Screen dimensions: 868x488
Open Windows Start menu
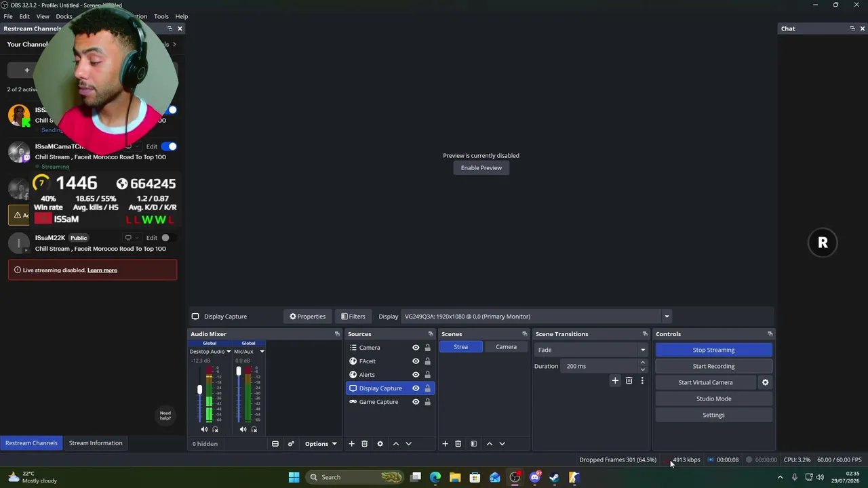294,477
